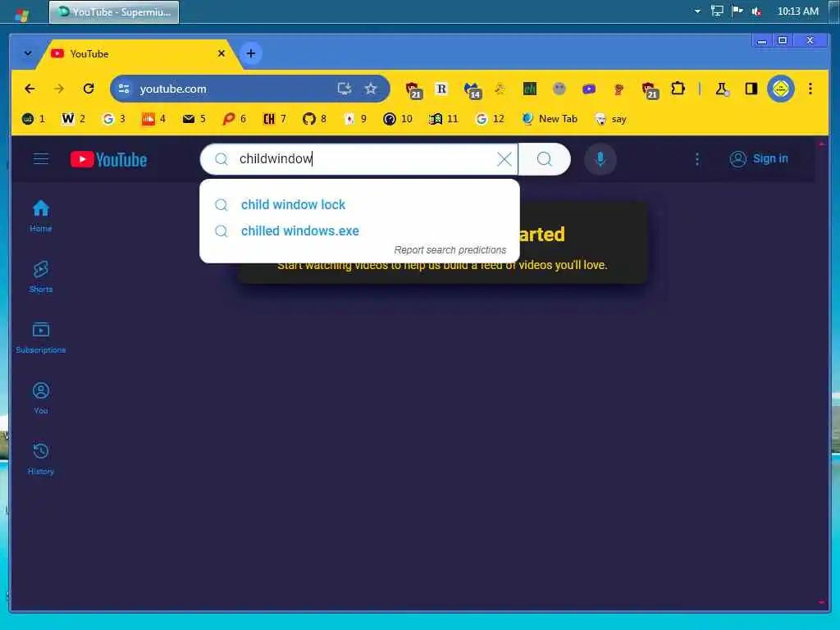Image resolution: width=840 pixels, height=630 pixels.
Task: Open the GitHub bookmark labeled 8
Action: coord(314,119)
